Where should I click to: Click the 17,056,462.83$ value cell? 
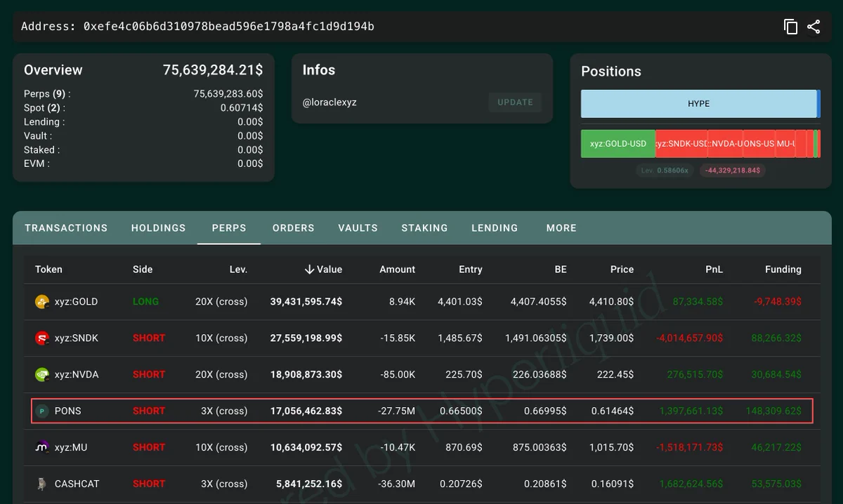click(306, 411)
